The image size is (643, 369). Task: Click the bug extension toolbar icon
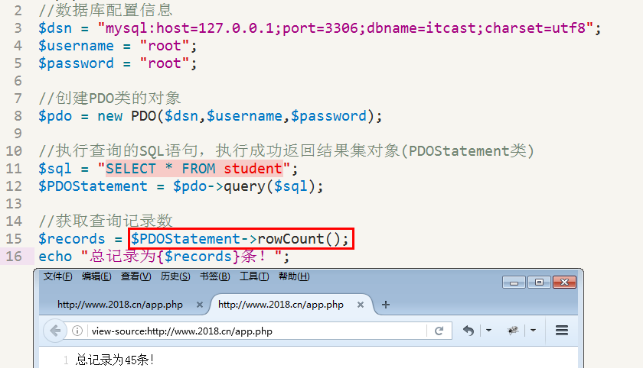pyautogui.click(x=513, y=330)
